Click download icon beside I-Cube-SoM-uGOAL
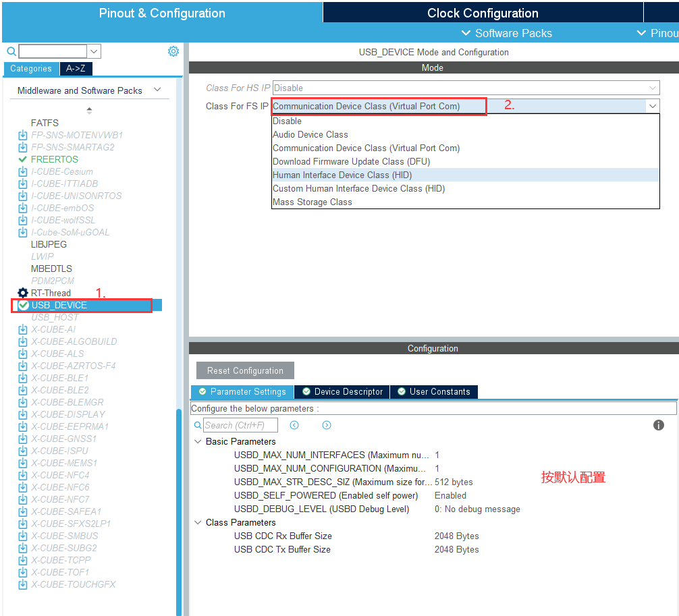This screenshot has width=679, height=616. [x=23, y=232]
